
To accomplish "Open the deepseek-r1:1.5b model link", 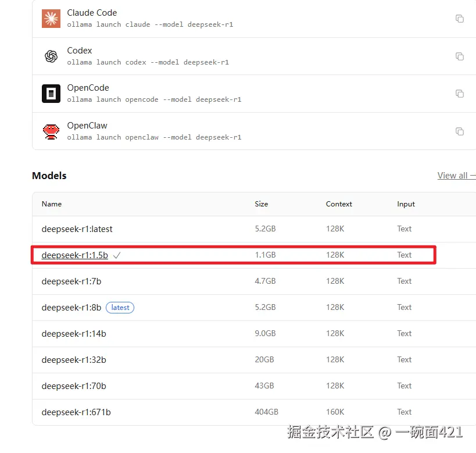I will pos(74,255).
